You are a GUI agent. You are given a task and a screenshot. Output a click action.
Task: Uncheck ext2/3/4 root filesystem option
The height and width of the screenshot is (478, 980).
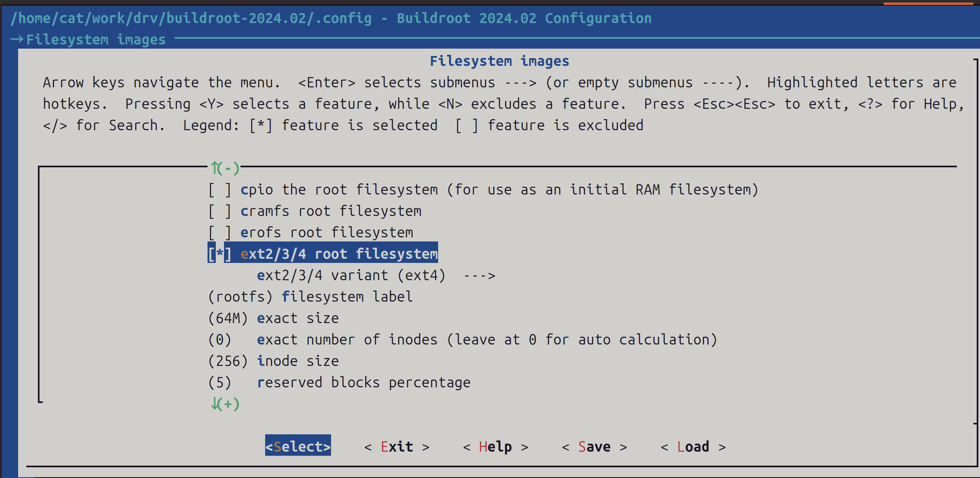[x=219, y=254]
